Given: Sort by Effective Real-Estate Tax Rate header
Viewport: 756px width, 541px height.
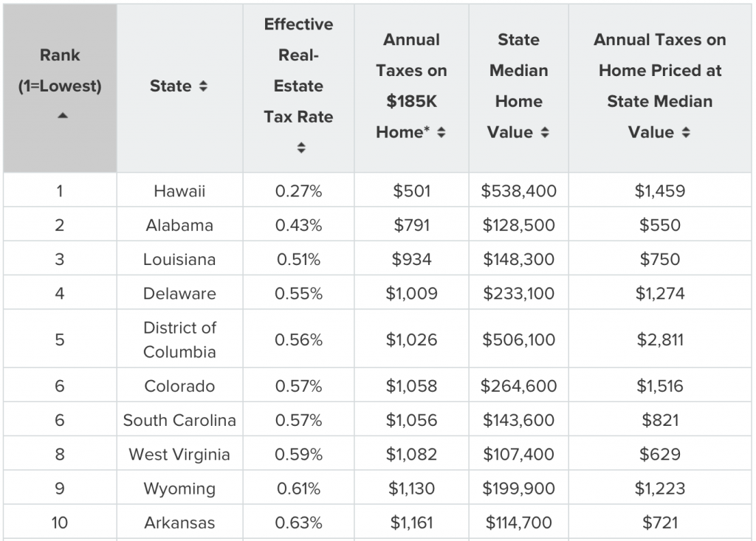Looking at the screenshot, I should tap(298, 89).
